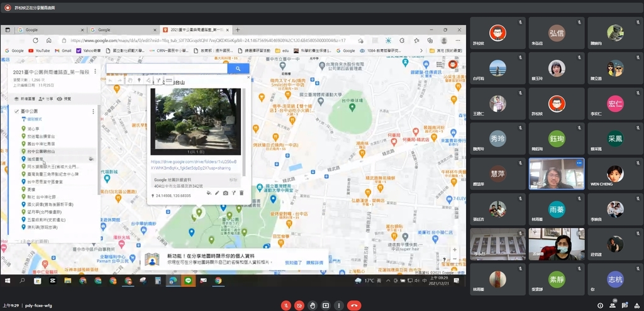Open the browser settings three-dot menu

[458, 41]
